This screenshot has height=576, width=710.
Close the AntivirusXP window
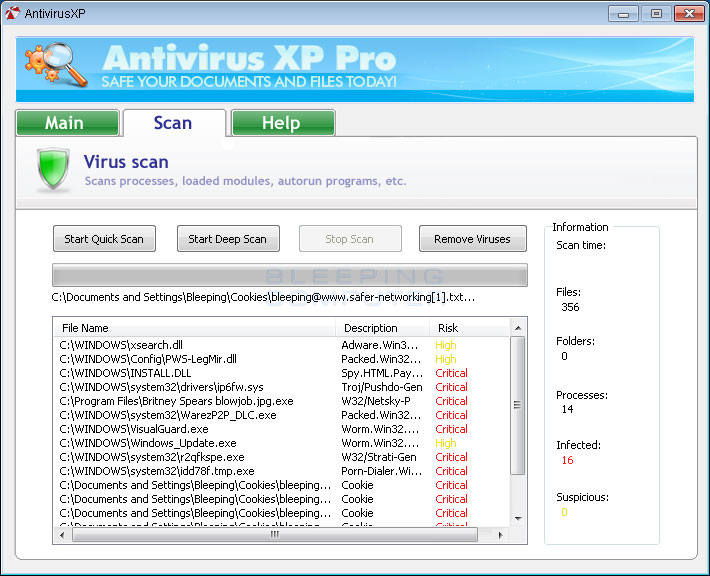[687, 13]
